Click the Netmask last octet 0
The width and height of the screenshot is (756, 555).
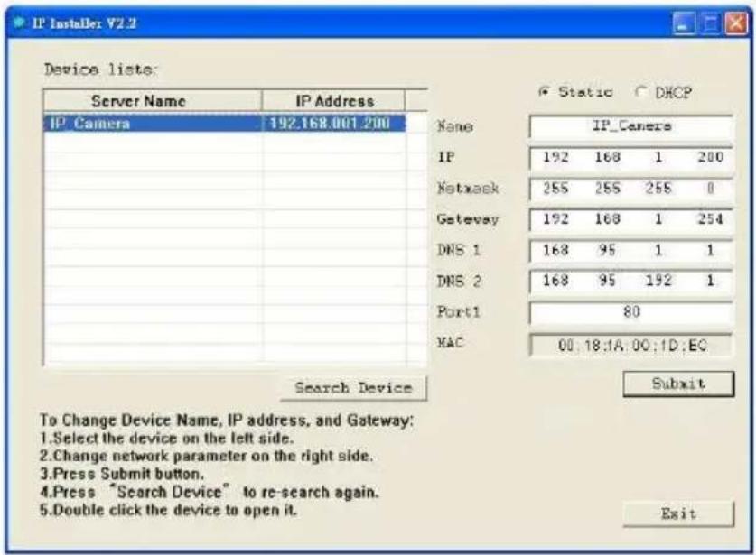point(710,189)
